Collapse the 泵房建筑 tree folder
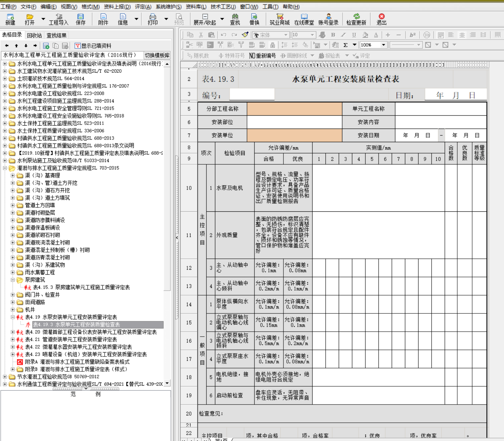 pos(13,280)
